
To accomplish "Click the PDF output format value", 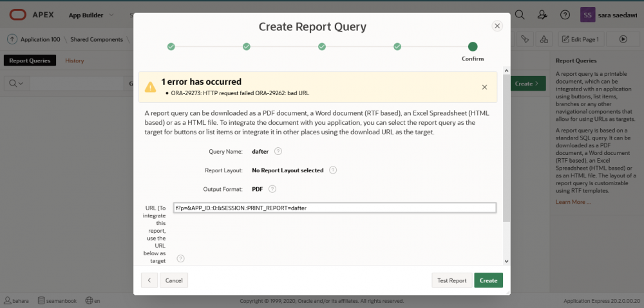I will tap(257, 189).
